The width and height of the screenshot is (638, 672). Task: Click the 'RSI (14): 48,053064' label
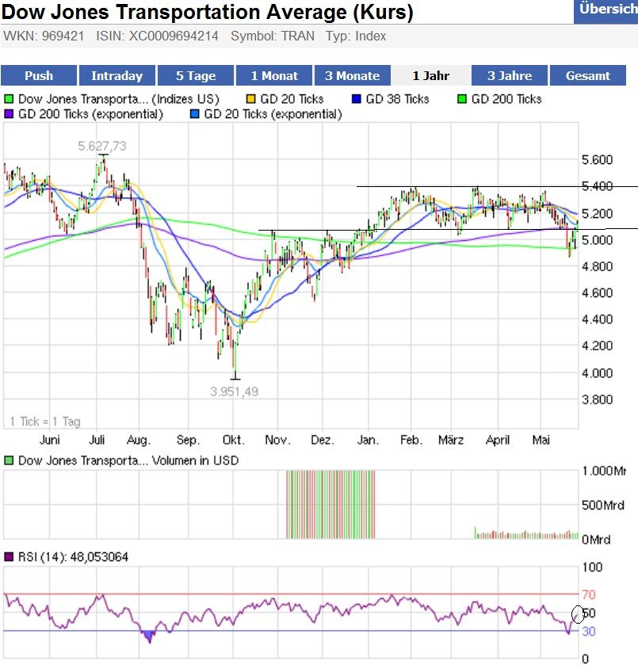[73, 557]
